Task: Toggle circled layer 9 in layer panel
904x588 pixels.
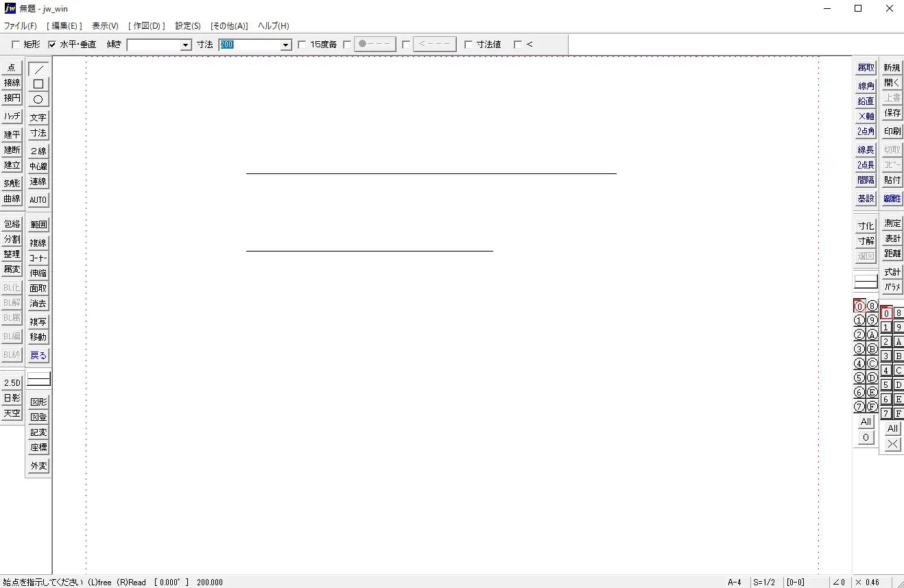Action: (x=872, y=321)
